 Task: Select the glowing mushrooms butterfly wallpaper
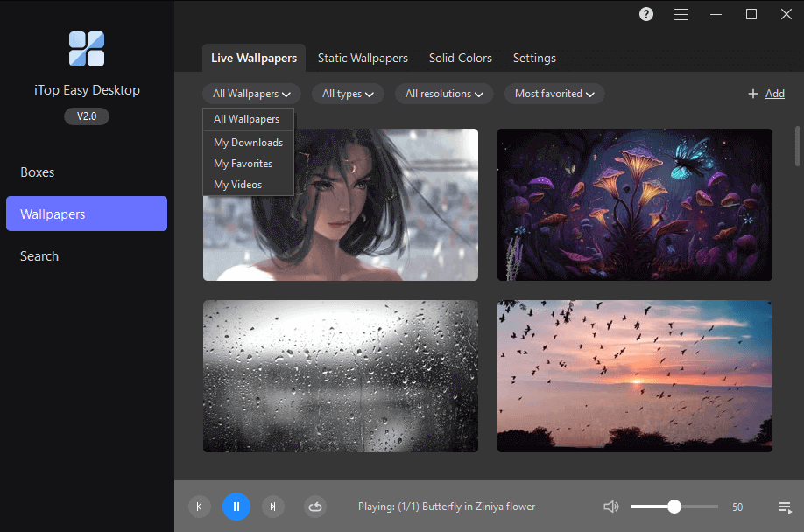(634, 205)
